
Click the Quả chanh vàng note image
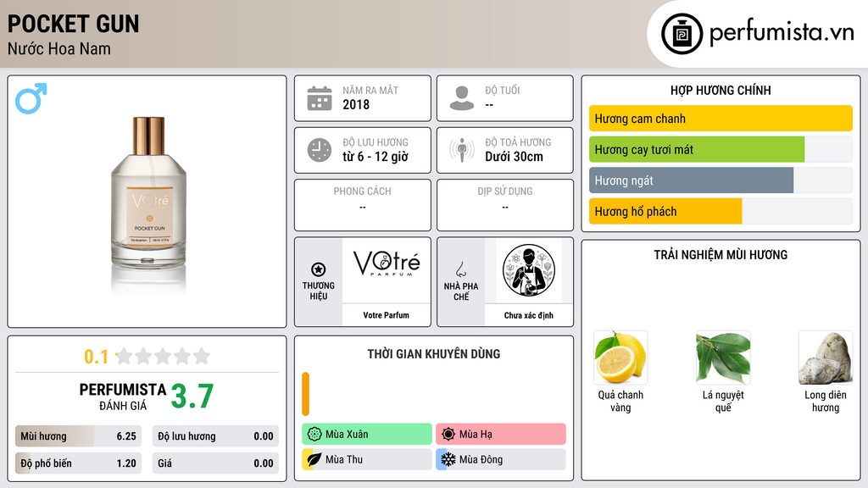click(620, 358)
